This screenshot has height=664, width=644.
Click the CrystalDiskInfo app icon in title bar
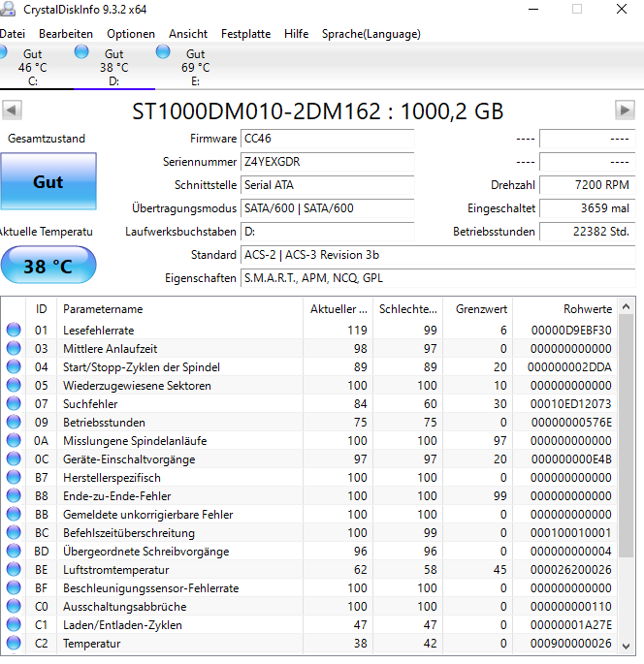(7, 10)
